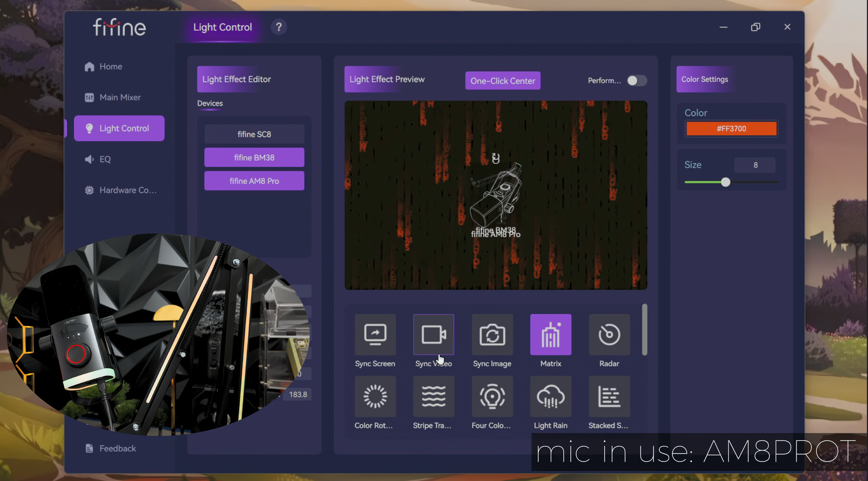
Task: Click the Size value field showing 8
Action: coord(755,165)
